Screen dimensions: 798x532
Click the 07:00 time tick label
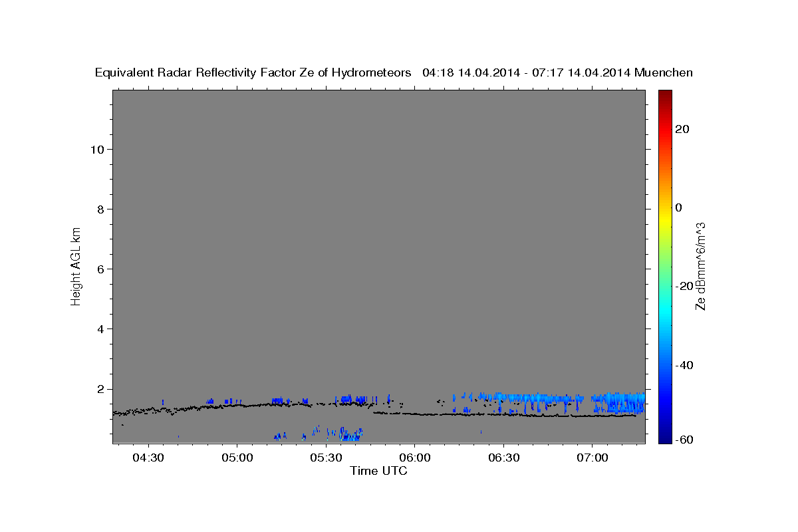(592, 458)
